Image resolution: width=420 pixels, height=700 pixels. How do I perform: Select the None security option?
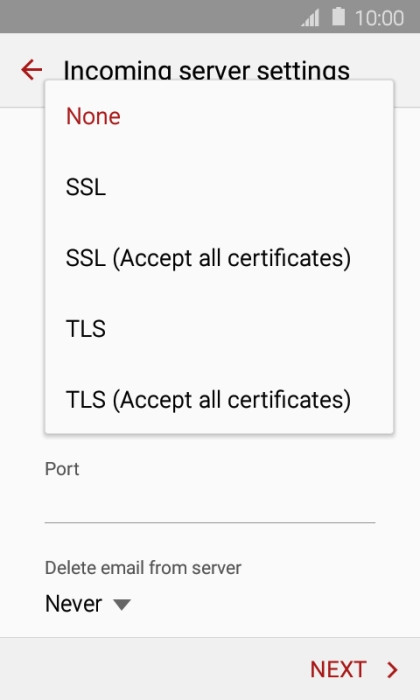pos(219,116)
